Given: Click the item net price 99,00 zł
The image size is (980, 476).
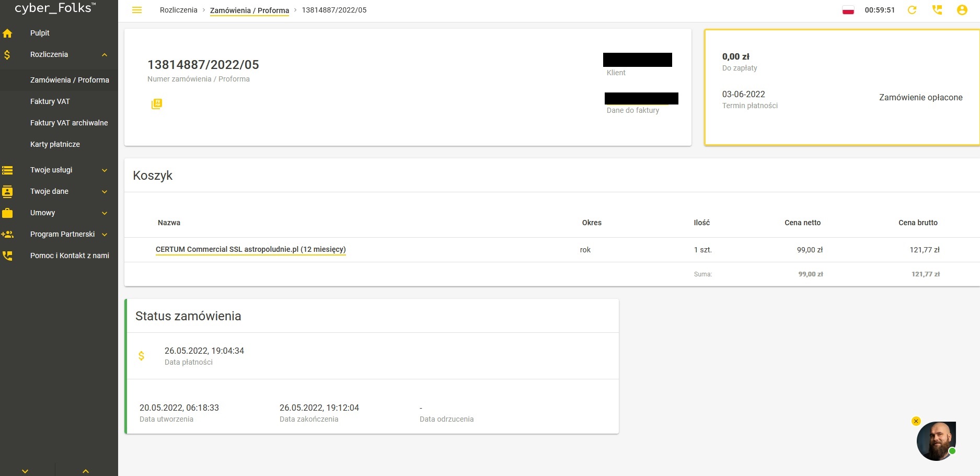Looking at the screenshot, I should point(810,250).
